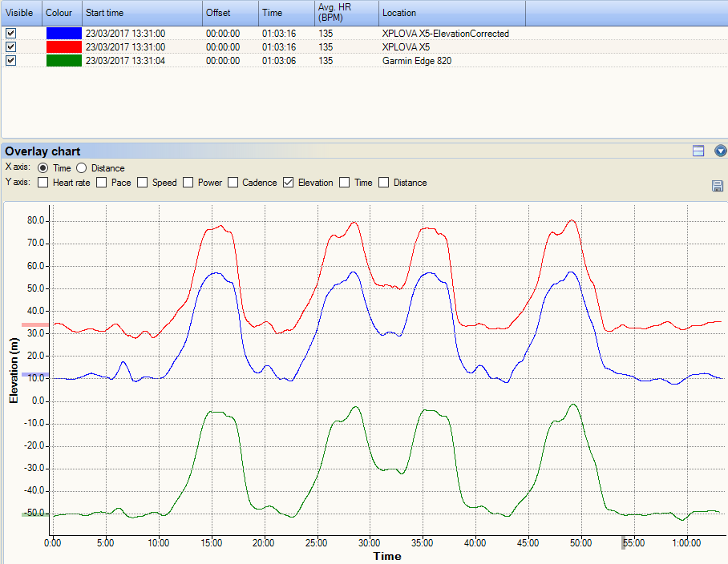Click the blue colour swatch
This screenshot has width=728, height=564.
[63, 34]
